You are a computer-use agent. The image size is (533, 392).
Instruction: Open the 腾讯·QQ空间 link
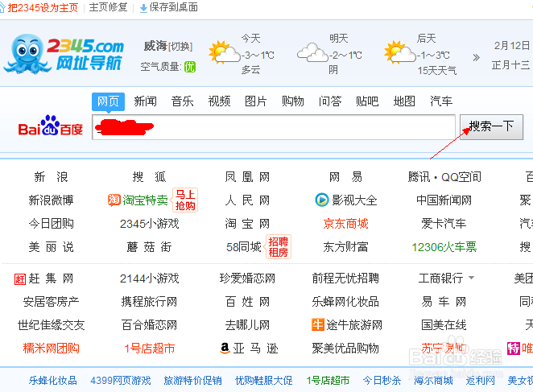point(444,177)
